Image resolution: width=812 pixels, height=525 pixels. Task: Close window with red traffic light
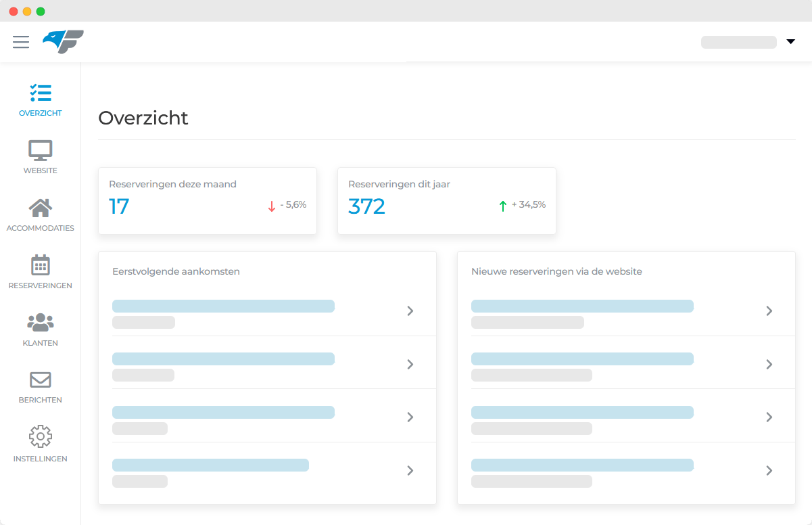click(x=14, y=12)
